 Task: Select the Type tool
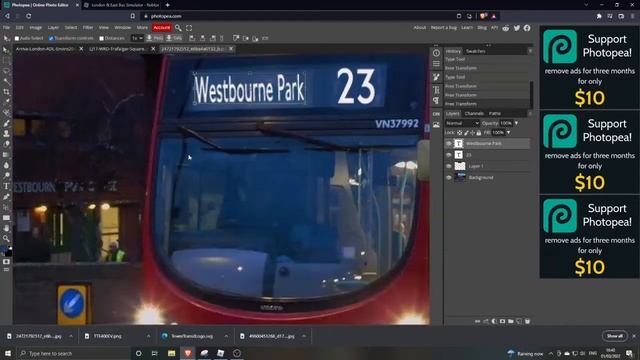pyautogui.click(x=6, y=186)
